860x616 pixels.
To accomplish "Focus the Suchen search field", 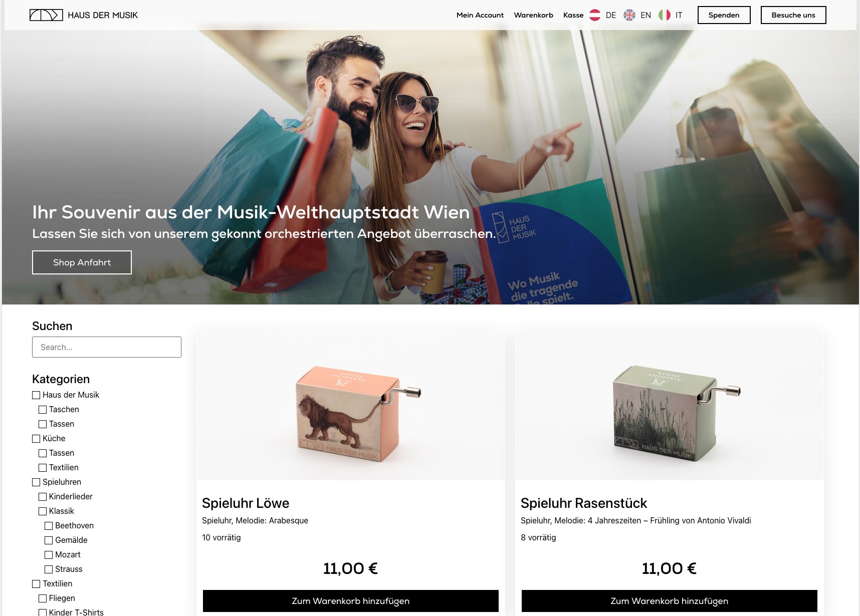I will [x=107, y=347].
